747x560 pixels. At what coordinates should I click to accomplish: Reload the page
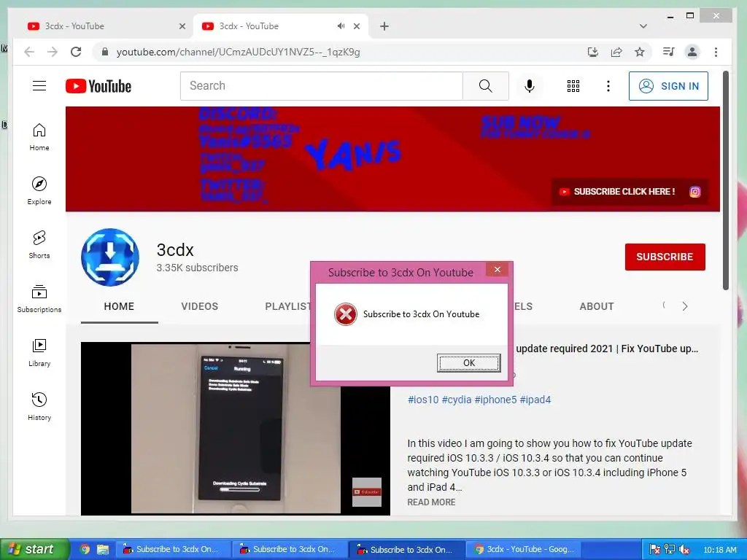[x=76, y=52]
